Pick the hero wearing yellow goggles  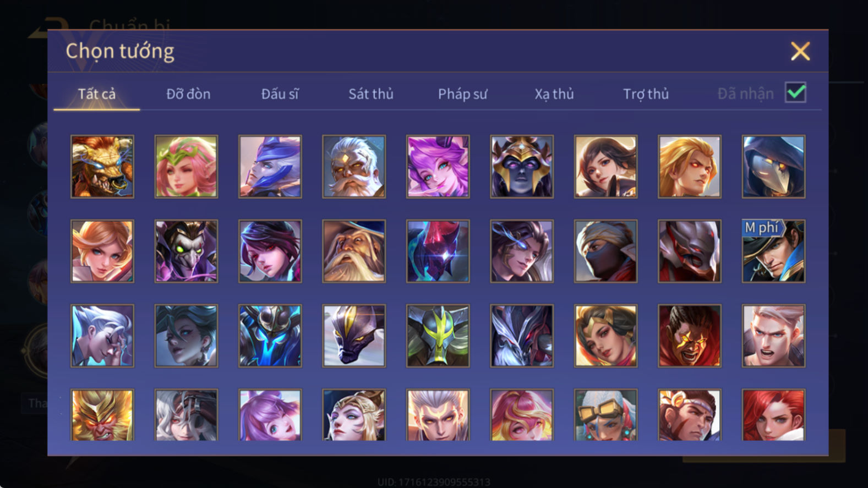[x=605, y=415]
